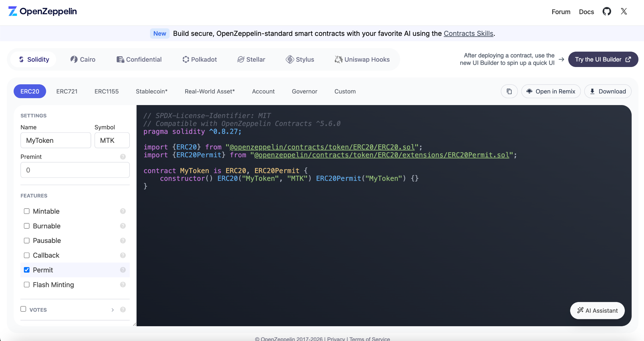The width and height of the screenshot is (644, 341).
Task: Open the Docs link
Action: click(586, 12)
